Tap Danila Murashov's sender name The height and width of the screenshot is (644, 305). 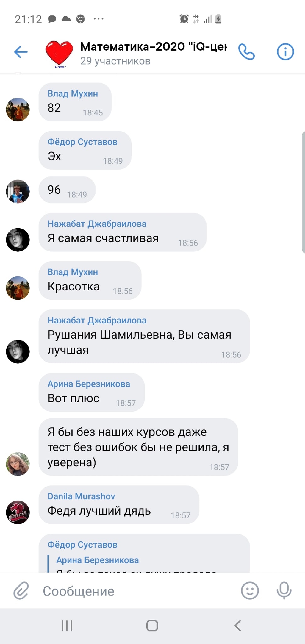click(x=81, y=496)
